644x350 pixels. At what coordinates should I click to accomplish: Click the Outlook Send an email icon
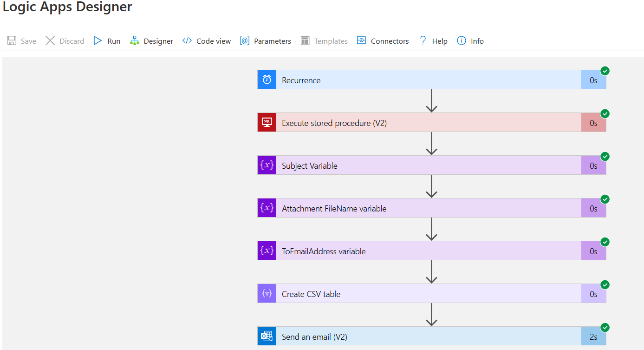pyautogui.click(x=267, y=337)
